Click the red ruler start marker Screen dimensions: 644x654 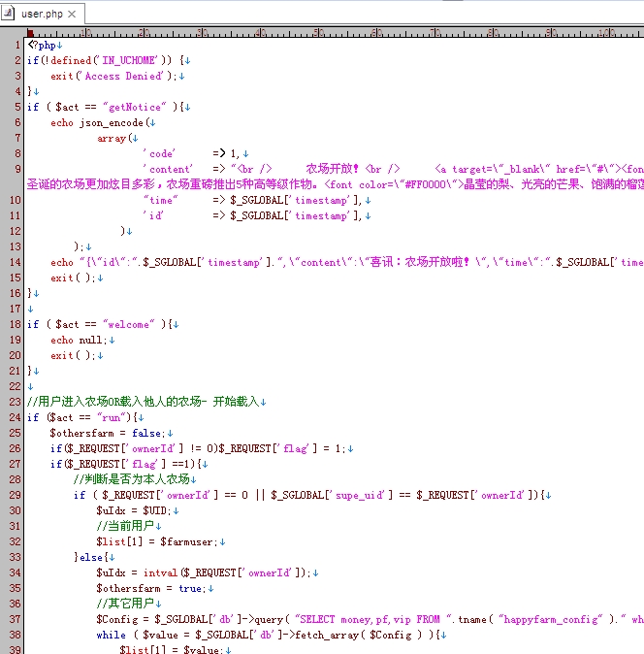(x=30, y=33)
